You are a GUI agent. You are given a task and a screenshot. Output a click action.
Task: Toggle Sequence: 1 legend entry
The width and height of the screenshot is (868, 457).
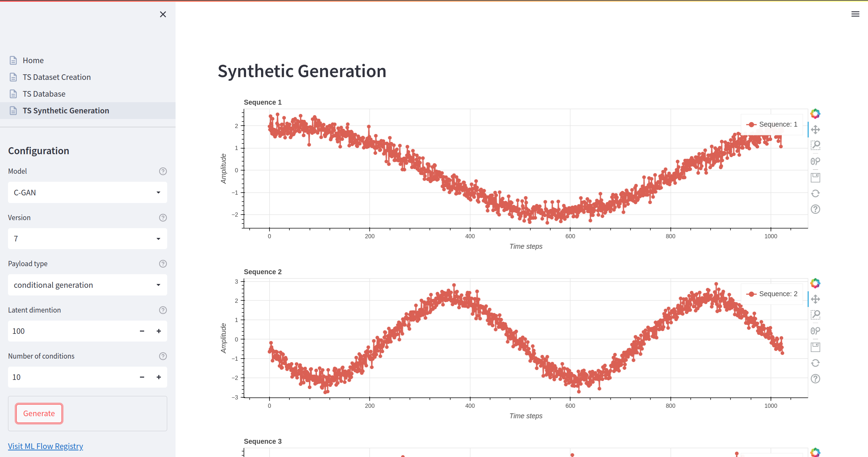coord(772,125)
